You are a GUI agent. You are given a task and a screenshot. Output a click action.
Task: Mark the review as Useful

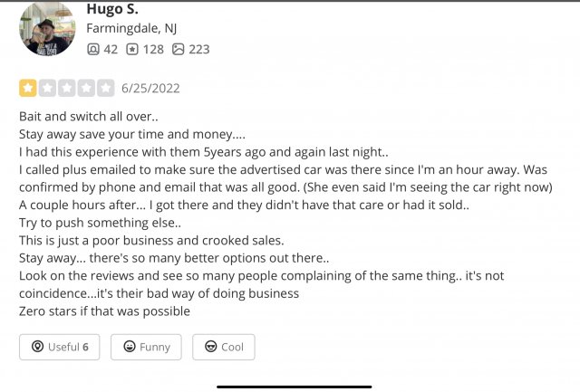60,347
